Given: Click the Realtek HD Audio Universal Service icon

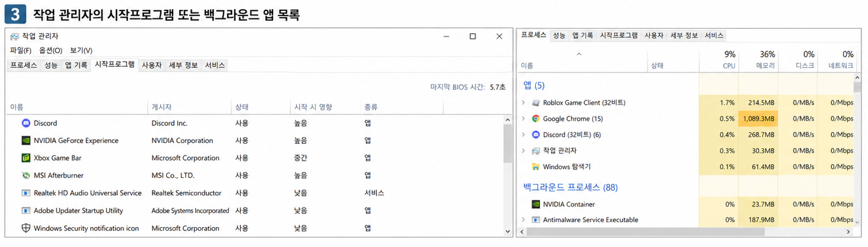Looking at the screenshot, I should [x=26, y=193].
